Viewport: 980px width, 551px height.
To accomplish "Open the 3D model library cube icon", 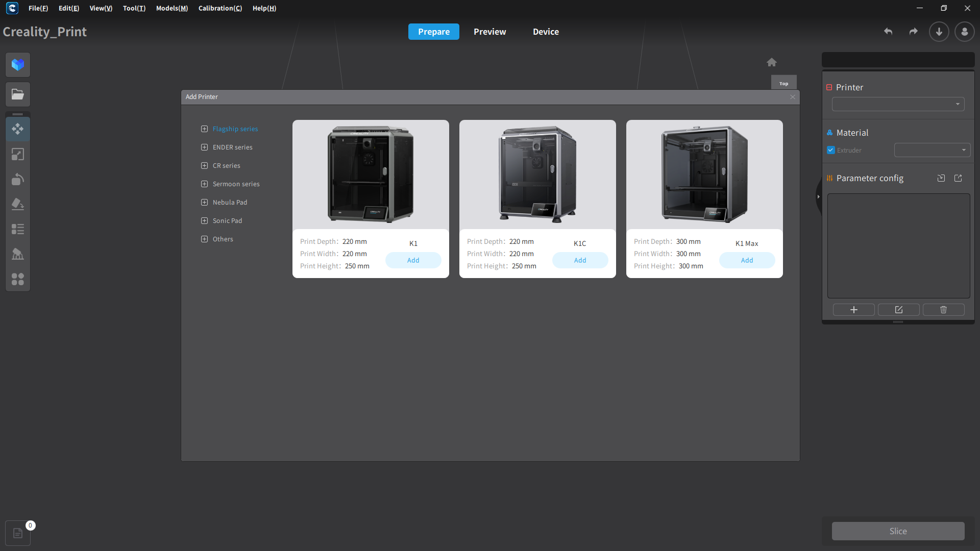I will (x=18, y=65).
